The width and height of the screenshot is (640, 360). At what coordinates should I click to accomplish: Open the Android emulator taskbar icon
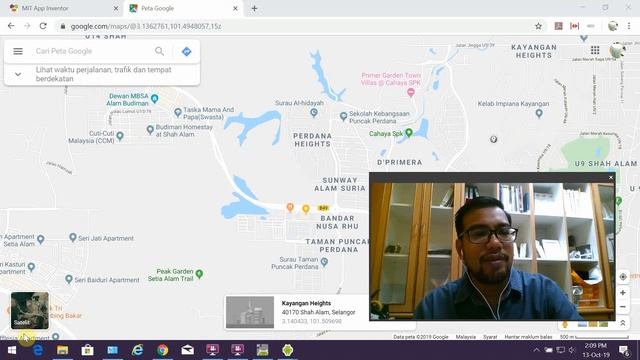point(287,350)
